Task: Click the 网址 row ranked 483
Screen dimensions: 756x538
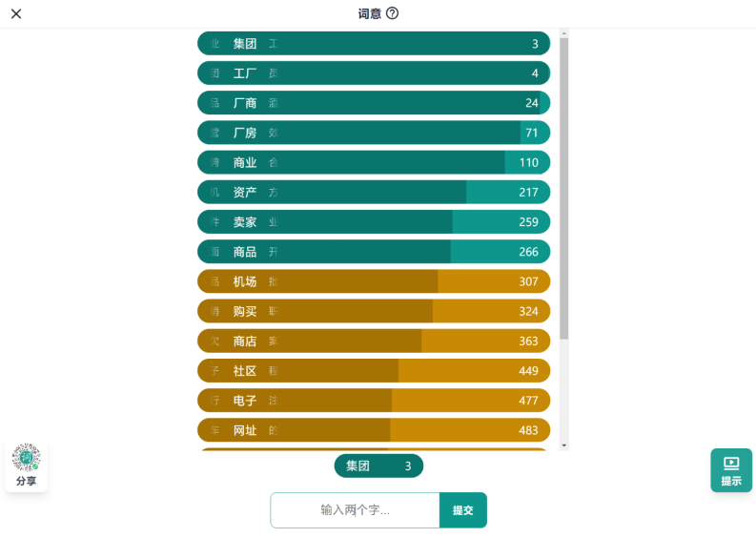Action: click(x=374, y=430)
